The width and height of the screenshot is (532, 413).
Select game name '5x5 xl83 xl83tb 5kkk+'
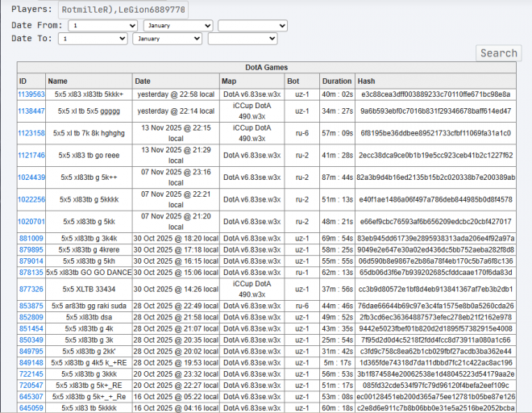pyautogui.click(x=89, y=94)
